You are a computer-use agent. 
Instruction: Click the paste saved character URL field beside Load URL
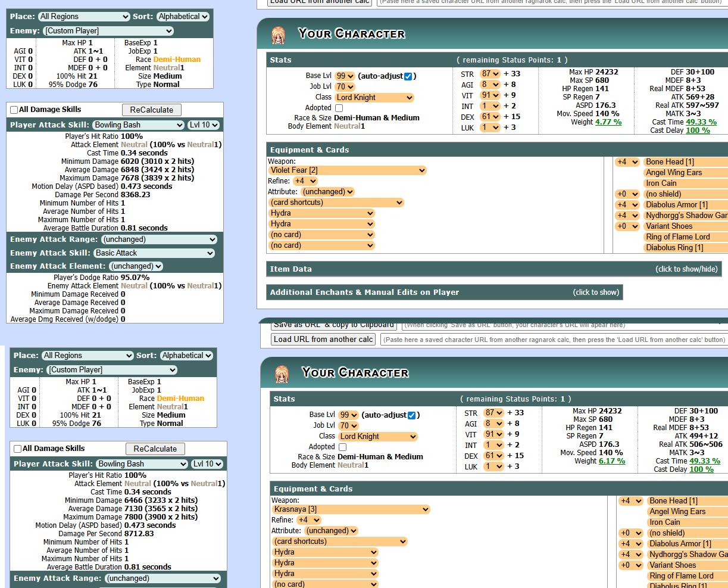tap(554, 340)
